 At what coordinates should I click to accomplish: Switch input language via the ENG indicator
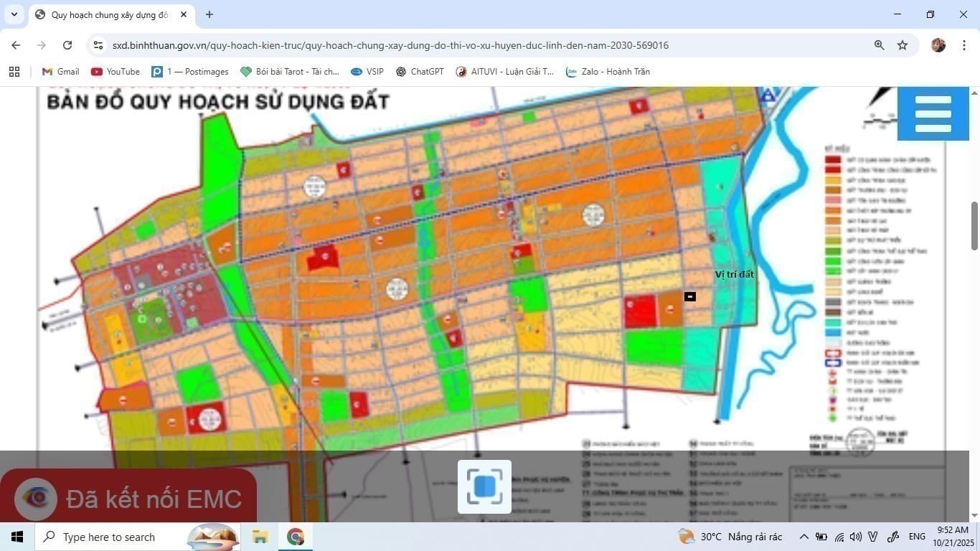click(x=917, y=537)
